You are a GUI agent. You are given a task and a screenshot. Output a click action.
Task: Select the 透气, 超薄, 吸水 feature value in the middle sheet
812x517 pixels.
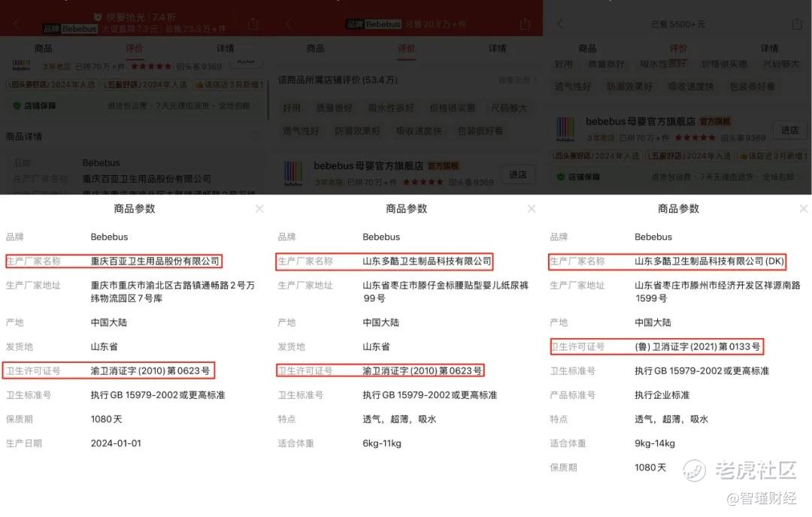point(399,419)
